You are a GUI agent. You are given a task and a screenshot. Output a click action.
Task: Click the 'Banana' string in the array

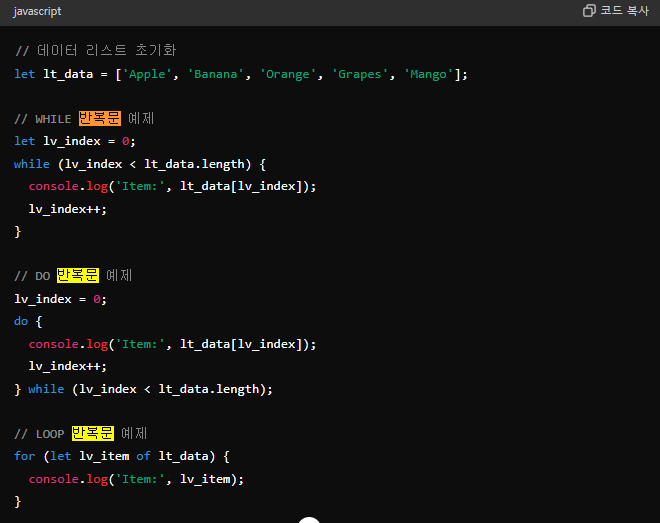216,74
